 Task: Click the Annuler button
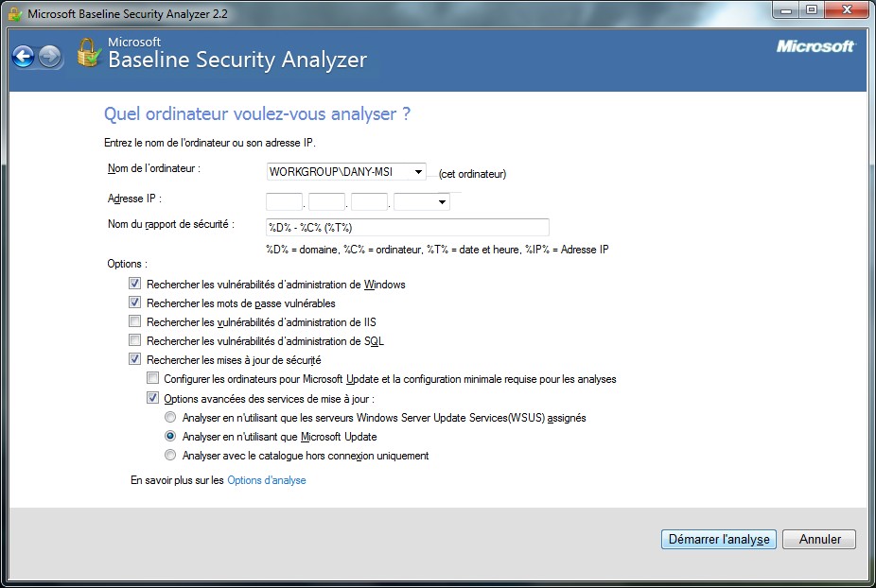point(819,540)
